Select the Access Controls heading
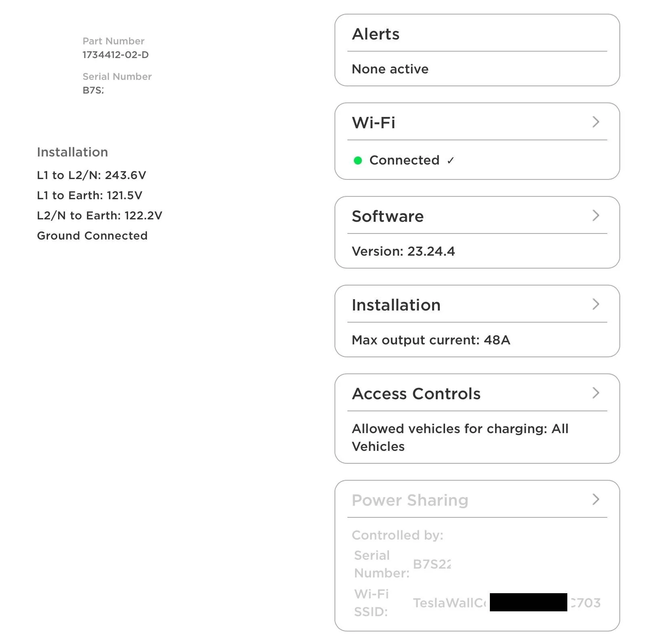This screenshot has height=644, width=646. pos(416,394)
